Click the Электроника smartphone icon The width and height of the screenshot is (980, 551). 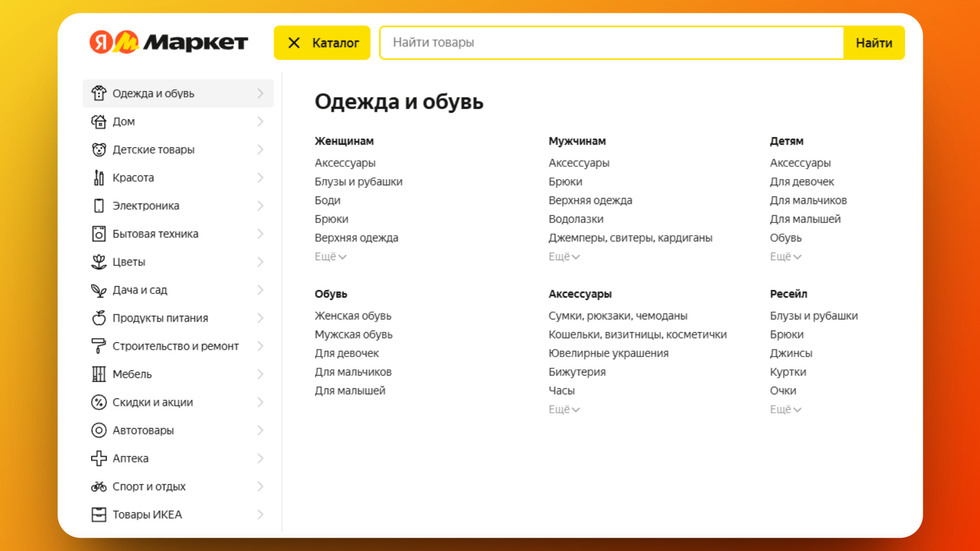click(x=99, y=206)
